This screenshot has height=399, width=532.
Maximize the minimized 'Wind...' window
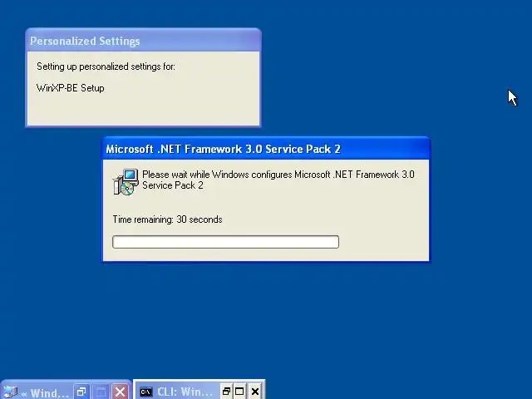tap(101, 392)
